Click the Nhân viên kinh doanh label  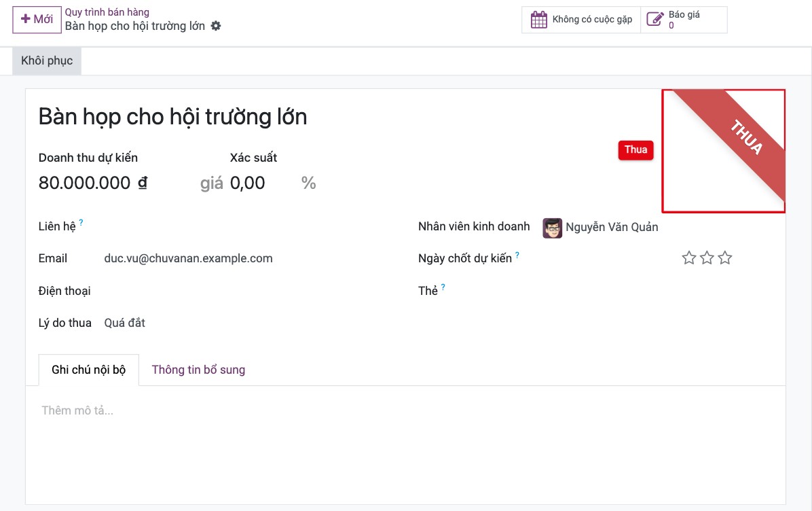click(474, 226)
